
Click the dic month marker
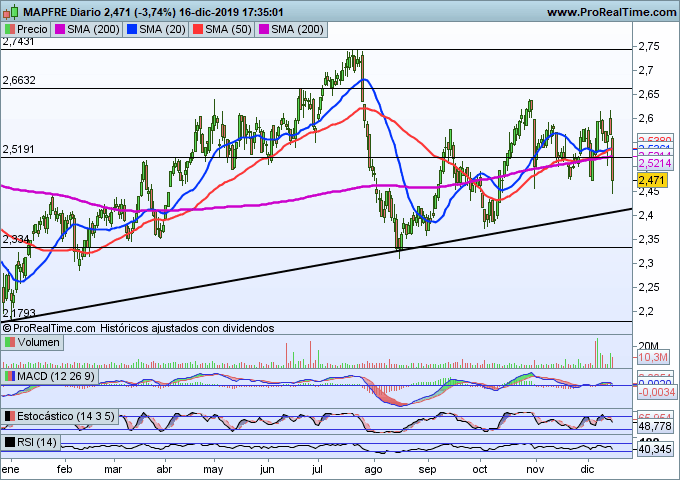coord(587,469)
